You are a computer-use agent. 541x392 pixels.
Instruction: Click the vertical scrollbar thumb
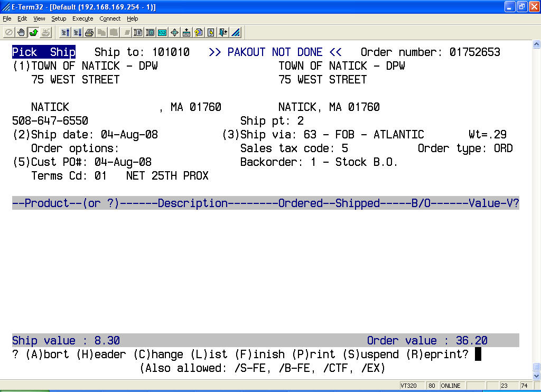537,367
